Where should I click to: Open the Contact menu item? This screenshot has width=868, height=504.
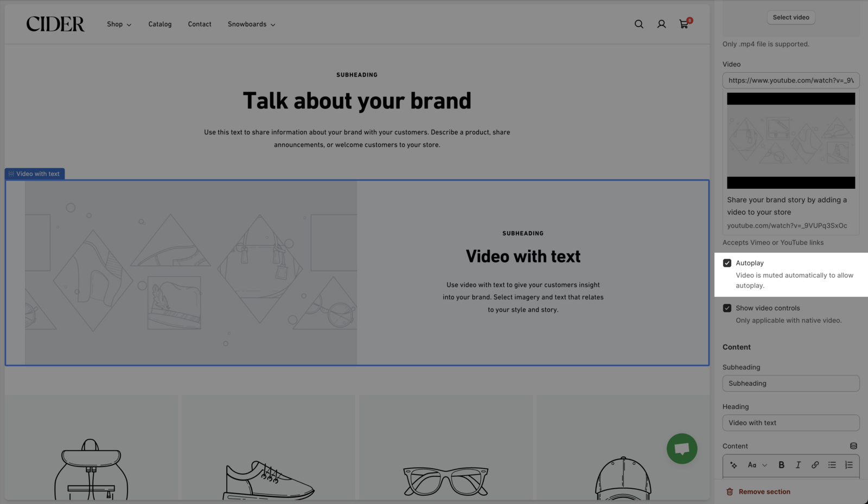pos(200,24)
